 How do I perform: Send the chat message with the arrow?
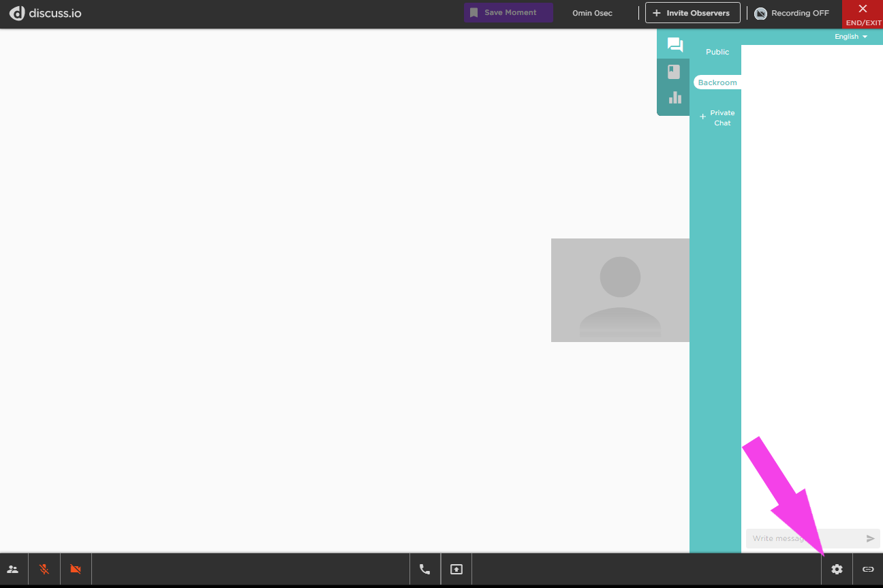click(870, 538)
